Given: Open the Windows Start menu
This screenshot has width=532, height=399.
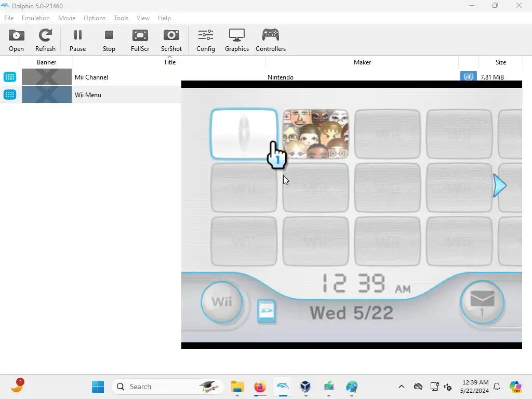Looking at the screenshot, I should 98,387.
